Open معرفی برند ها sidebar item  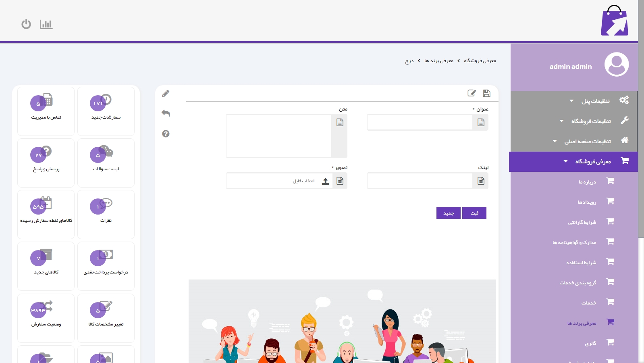coord(582,323)
